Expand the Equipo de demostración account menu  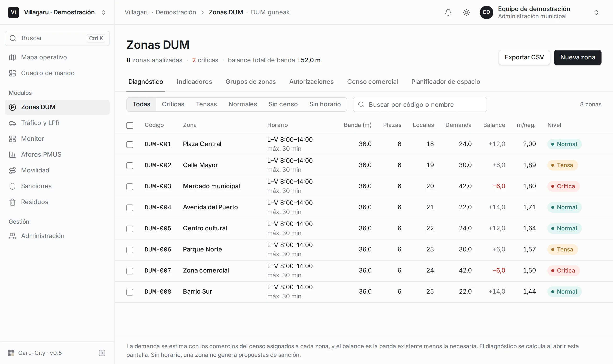click(596, 12)
